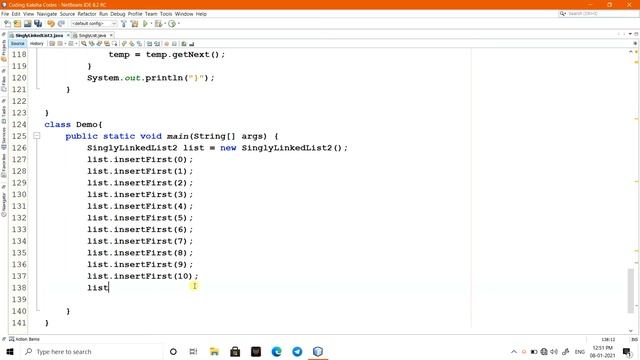Image resolution: width=640 pixels, height=360 pixels.
Task: Open the Debug menu
Action: point(118,14)
